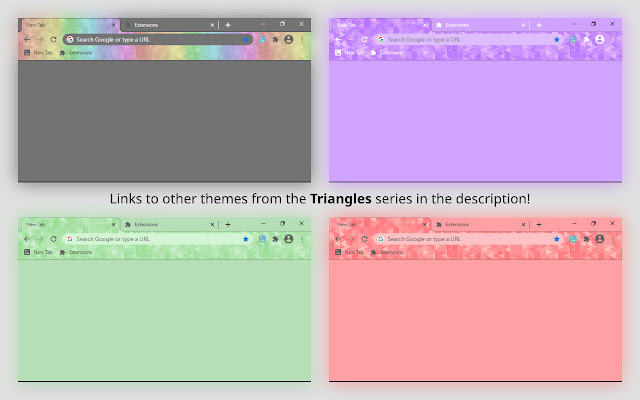Click reload icon in rainbow-themed browser

pos(53,40)
